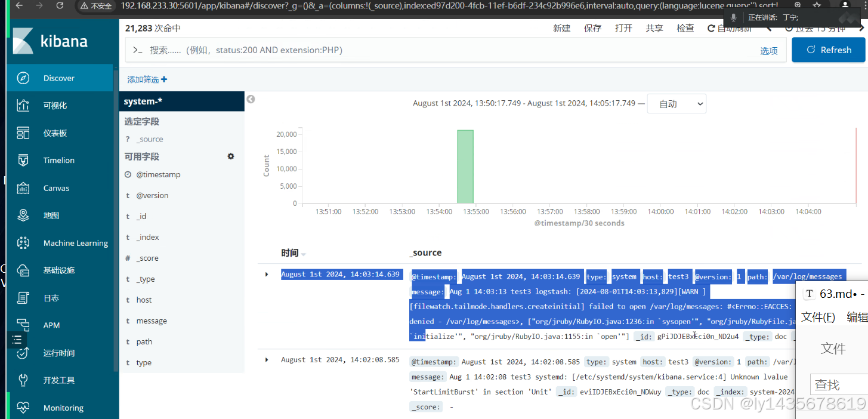The width and height of the screenshot is (868, 419).
Task: Focus the 查找 input in 63.md window
Action: coord(839,384)
